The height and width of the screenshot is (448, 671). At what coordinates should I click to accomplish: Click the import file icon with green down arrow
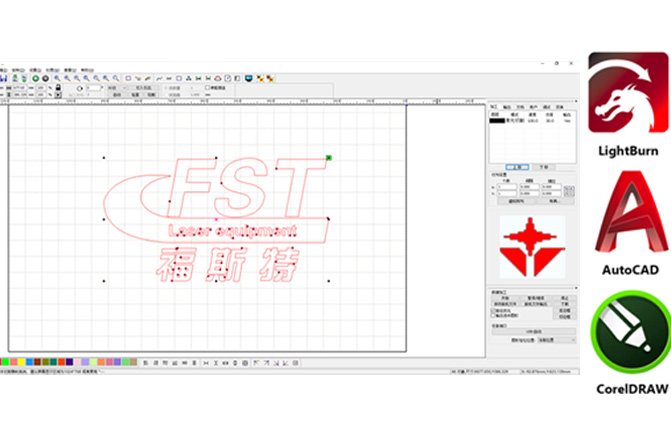click(x=24, y=78)
